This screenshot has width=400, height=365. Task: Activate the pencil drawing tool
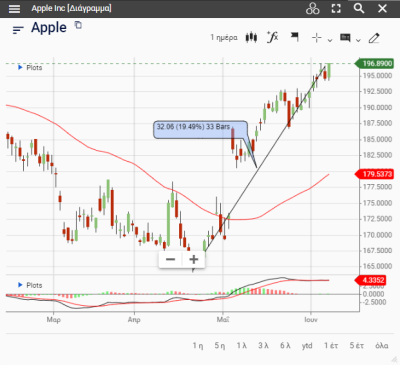[374, 38]
